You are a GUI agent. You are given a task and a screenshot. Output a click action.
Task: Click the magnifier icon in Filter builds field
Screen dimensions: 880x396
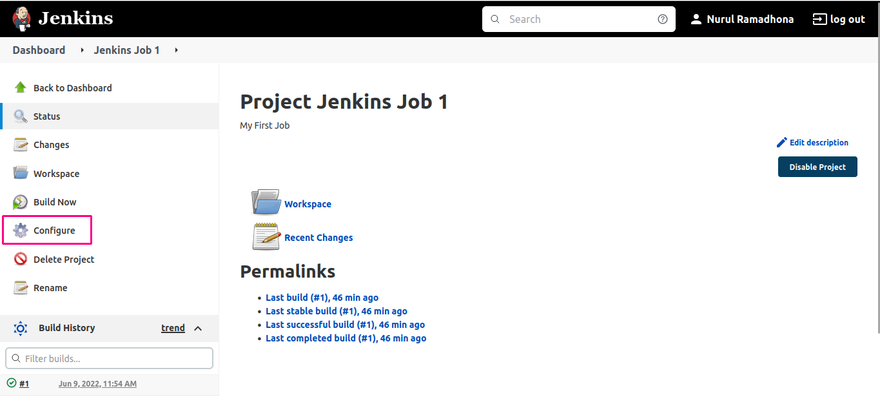click(x=15, y=358)
